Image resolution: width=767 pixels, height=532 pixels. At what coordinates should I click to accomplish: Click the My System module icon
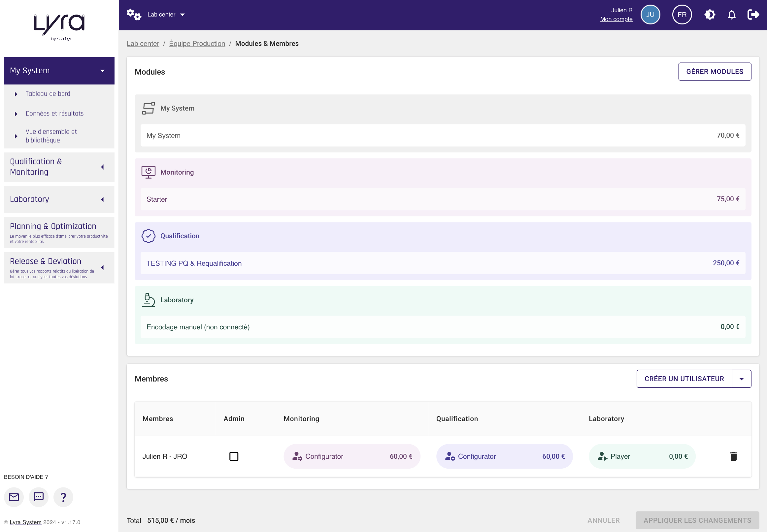tap(148, 108)
